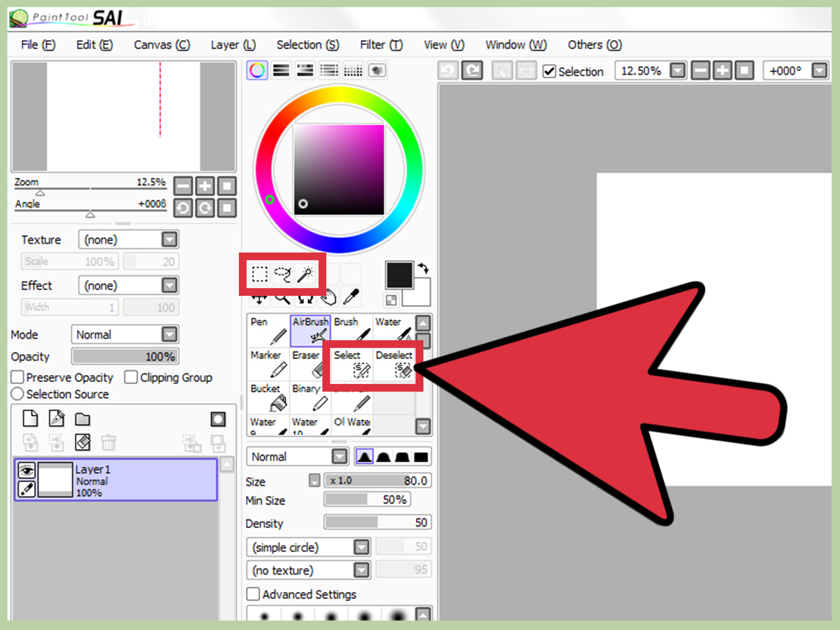840x630 pixels.
Task: Hide Layer1 using the eye icon
Action: [x=27, y=470]
